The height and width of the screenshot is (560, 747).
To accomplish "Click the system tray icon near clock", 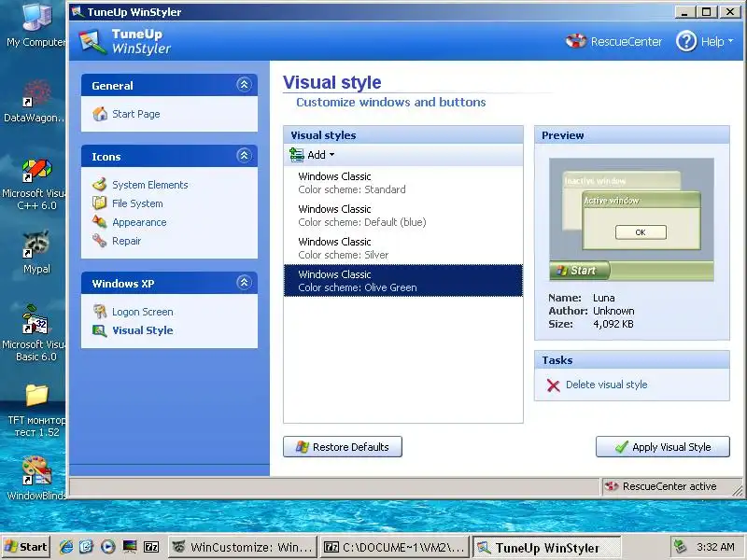I will coord(681,547).
